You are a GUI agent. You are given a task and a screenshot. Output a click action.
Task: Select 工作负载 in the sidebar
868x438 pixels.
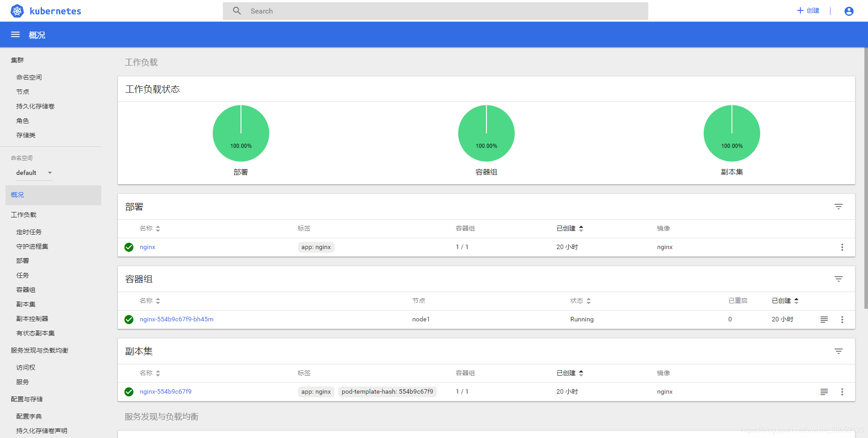[x=24, y=215]
